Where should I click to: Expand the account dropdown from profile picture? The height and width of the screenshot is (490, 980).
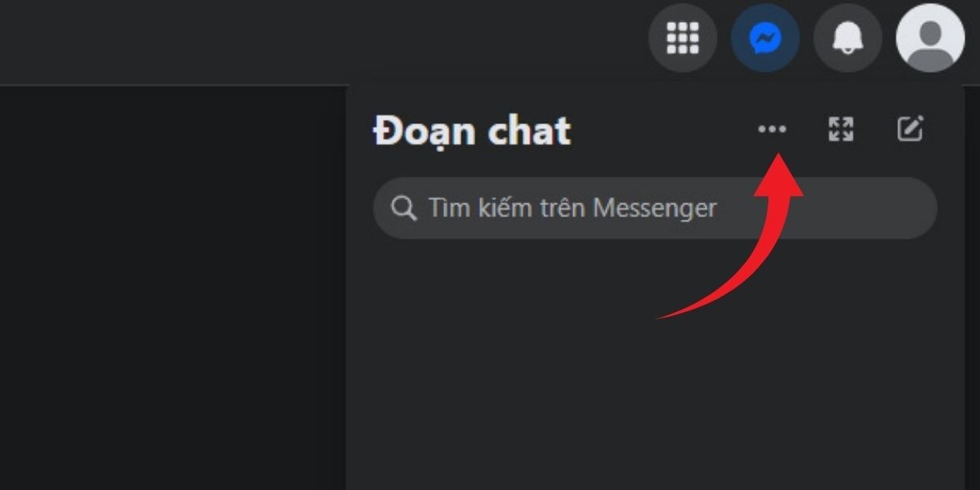coord(930,38)
